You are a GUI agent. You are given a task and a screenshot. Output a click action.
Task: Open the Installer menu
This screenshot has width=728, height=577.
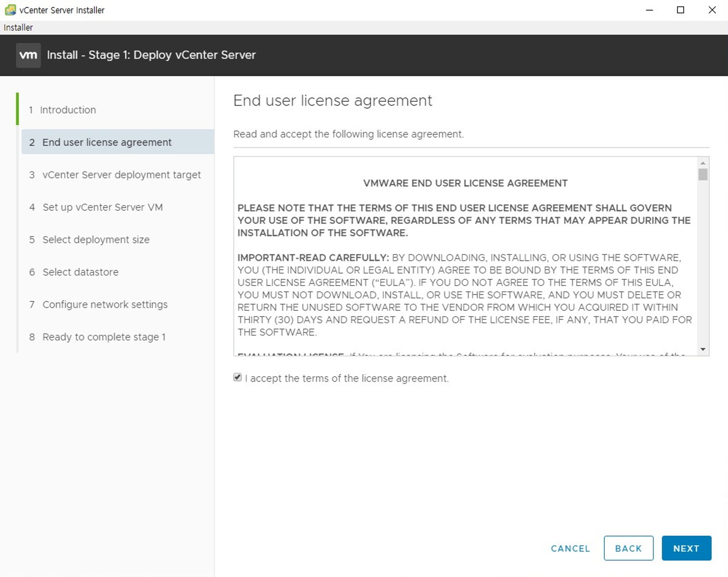coord(18,28)
